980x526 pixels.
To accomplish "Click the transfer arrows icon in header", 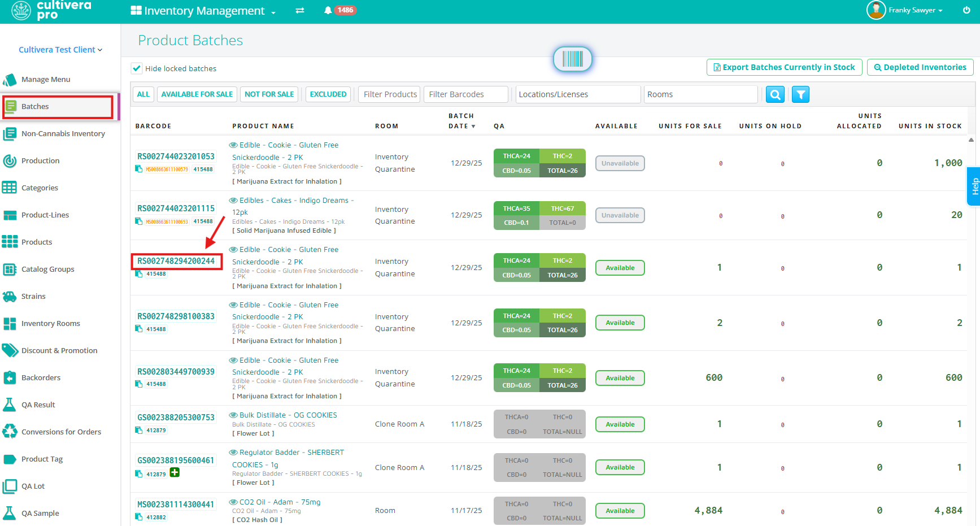I will tap(300, 11).
